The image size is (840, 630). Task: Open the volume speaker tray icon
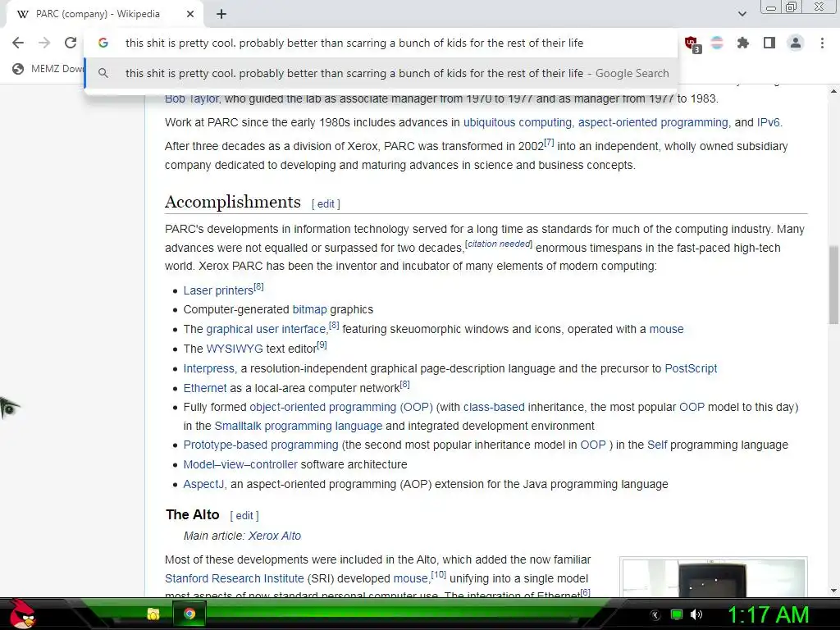click(x=696, y=614)
